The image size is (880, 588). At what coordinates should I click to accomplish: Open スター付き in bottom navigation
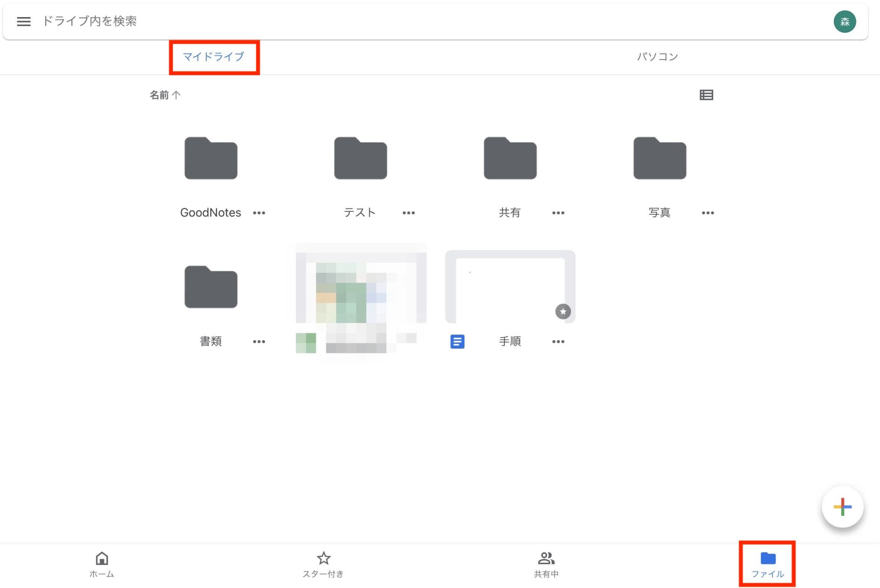pos(323,564)
